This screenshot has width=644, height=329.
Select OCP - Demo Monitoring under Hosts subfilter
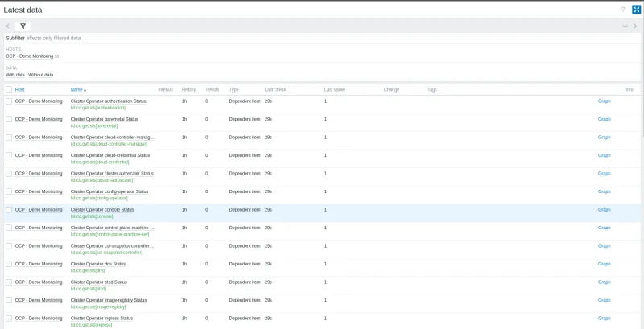click(29, 56)
